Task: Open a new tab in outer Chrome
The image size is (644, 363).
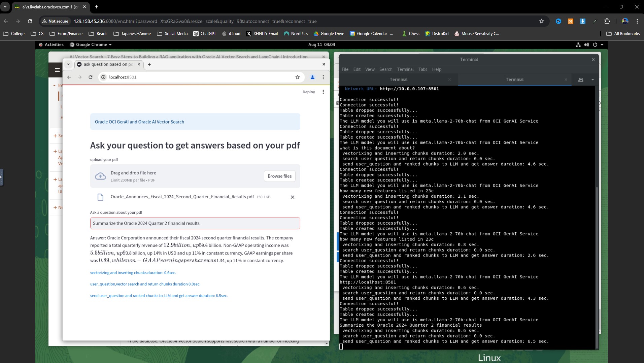Action: pyautogui.click(x=97, y=7)
